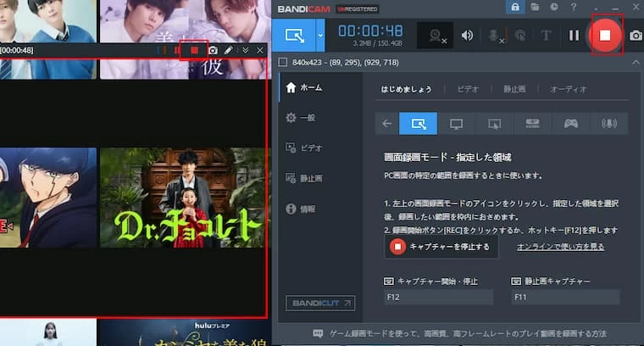
Task: Open the recording mode dropdown arrow
Action: point(319,36)
